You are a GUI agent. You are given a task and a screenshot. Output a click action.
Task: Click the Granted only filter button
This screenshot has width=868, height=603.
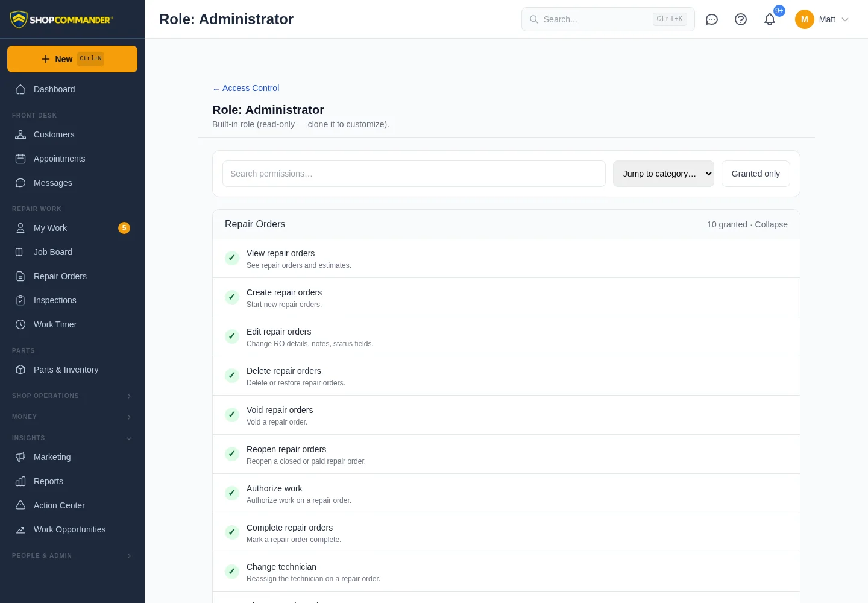pyautogui.click(x=755, y=174)
